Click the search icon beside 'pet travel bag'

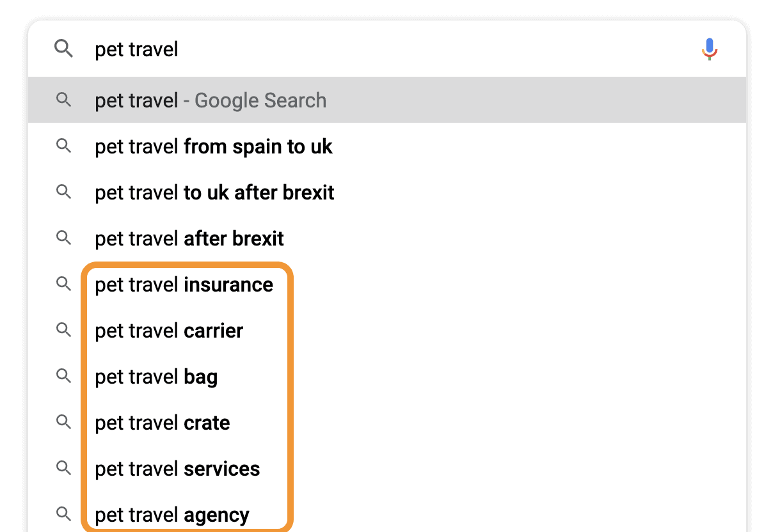click(x=63, y=377)
